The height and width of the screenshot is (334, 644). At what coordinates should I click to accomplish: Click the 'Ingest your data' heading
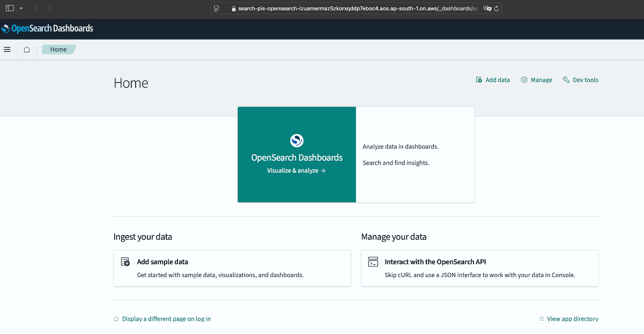(142, 237)
